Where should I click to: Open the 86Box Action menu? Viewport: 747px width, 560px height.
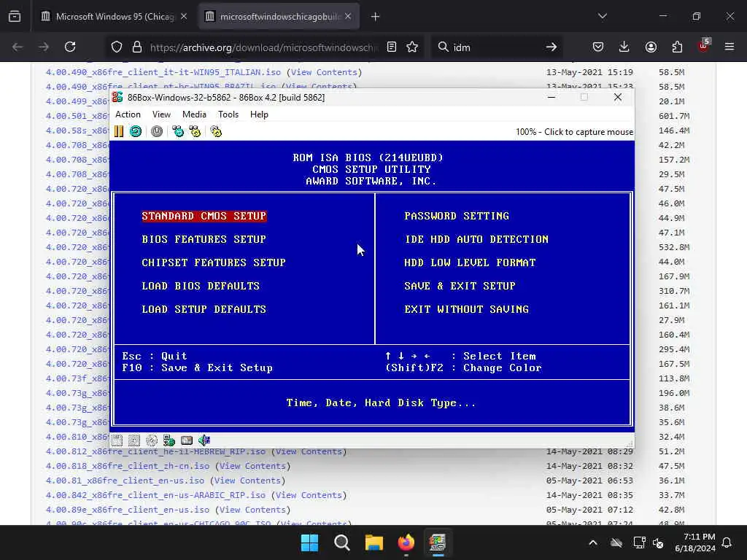coord(128,114)
